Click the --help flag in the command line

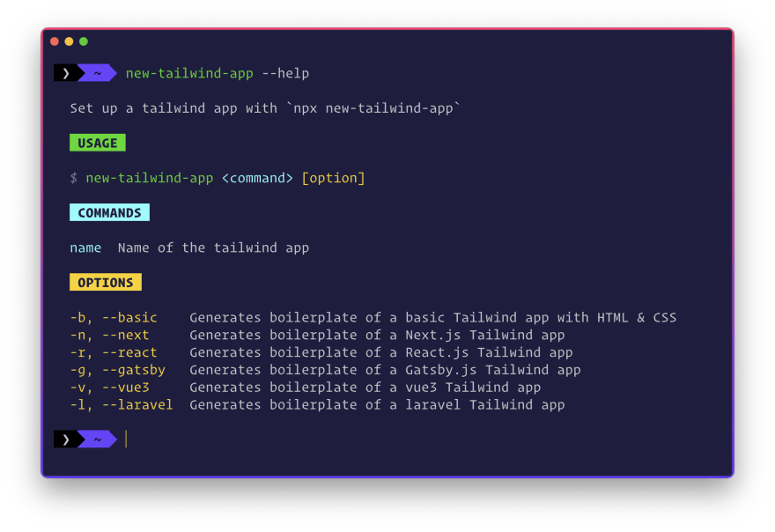pyautogui.click(x=285, y=73)
